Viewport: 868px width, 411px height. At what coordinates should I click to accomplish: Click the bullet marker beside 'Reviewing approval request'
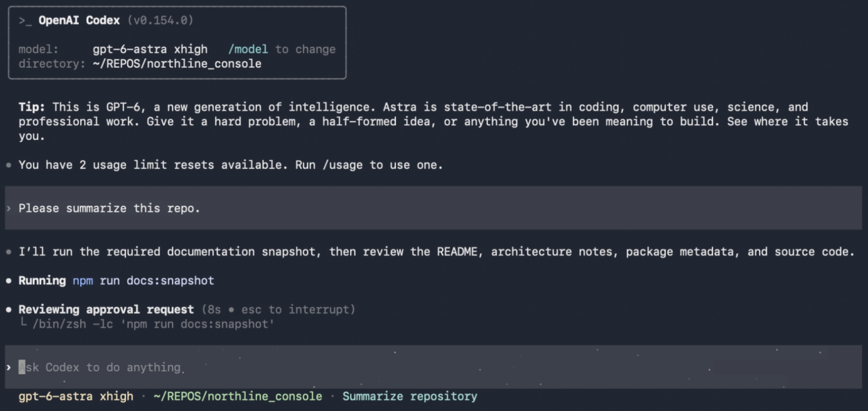coord(9,309)
